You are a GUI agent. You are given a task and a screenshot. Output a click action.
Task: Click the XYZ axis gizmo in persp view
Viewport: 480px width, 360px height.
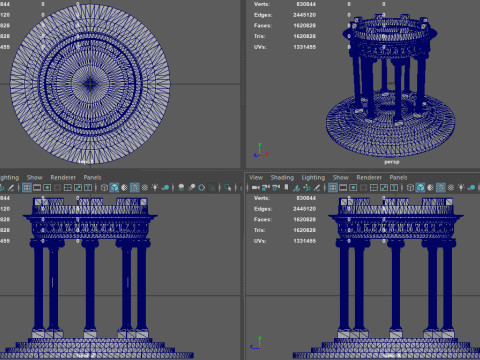coord(260,151)
